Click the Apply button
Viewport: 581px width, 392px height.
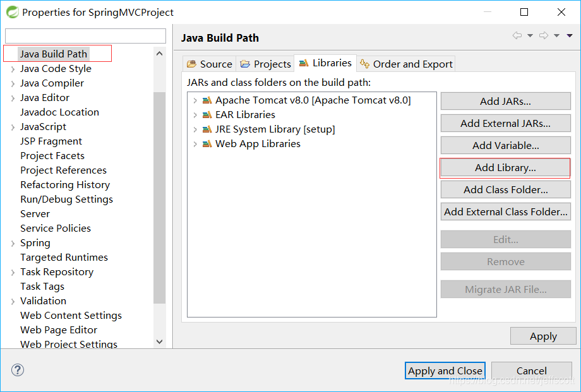(543, 336)
